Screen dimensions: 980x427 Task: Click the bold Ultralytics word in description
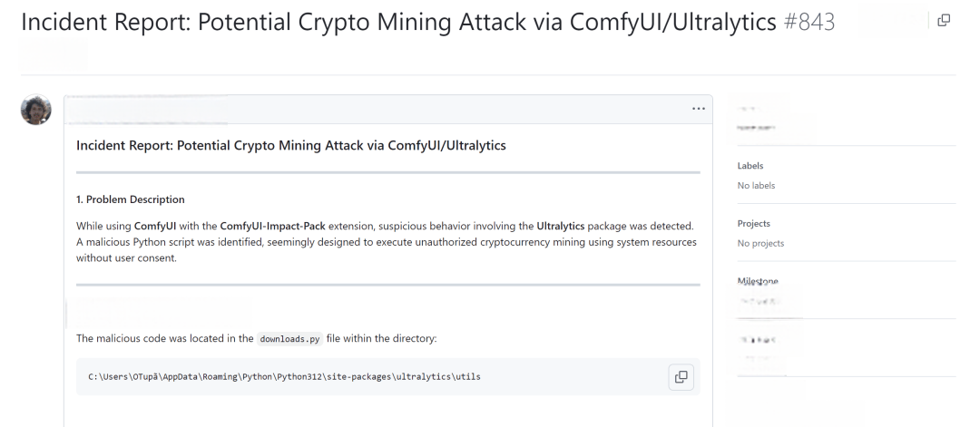coord(561,226)
